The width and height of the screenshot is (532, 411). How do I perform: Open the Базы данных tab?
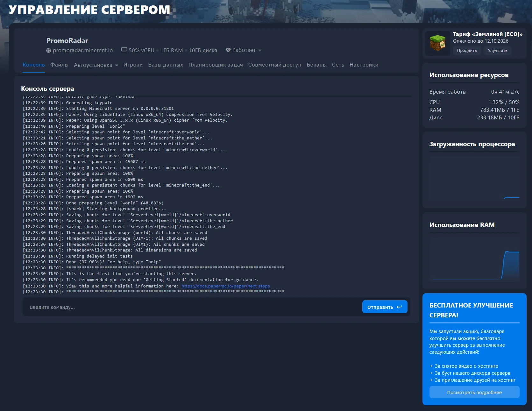[x=166, y=65]
